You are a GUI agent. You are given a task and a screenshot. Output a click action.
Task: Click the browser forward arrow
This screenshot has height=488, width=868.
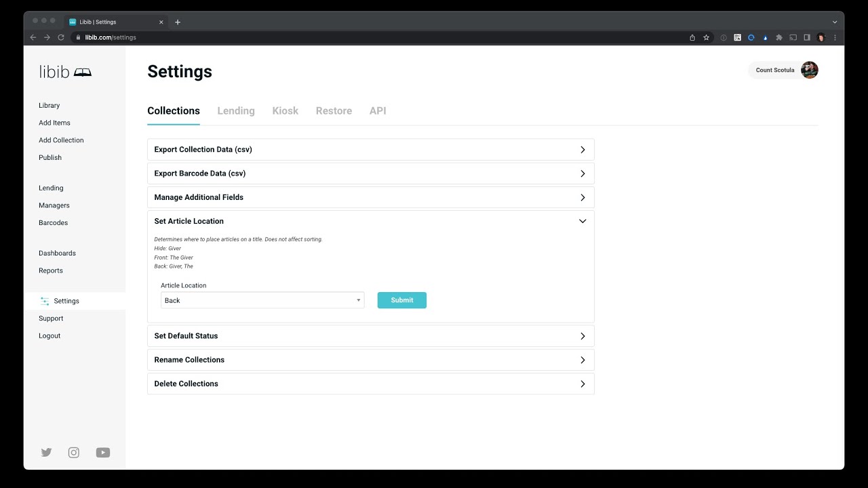pos(47,37)
